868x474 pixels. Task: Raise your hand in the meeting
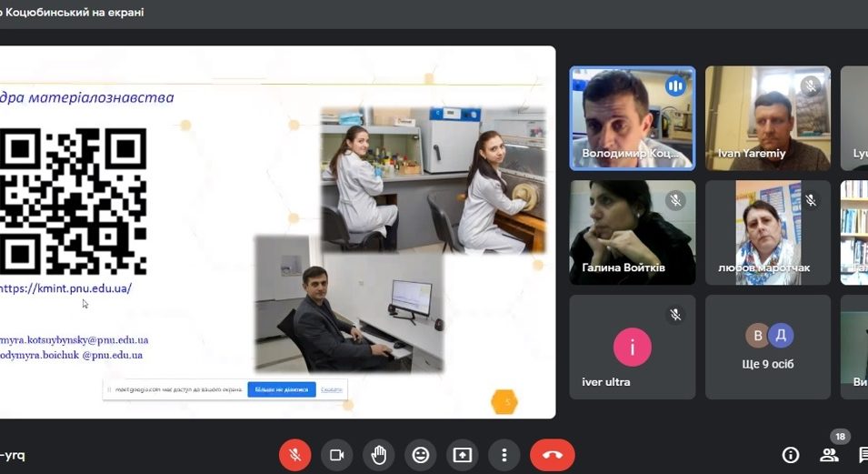coord(379,455)
